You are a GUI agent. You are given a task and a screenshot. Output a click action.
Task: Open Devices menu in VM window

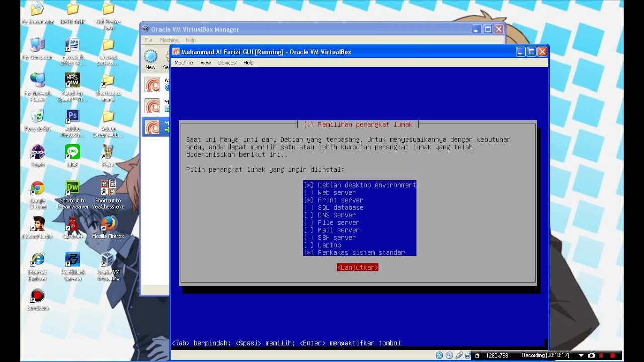(227, 63)
